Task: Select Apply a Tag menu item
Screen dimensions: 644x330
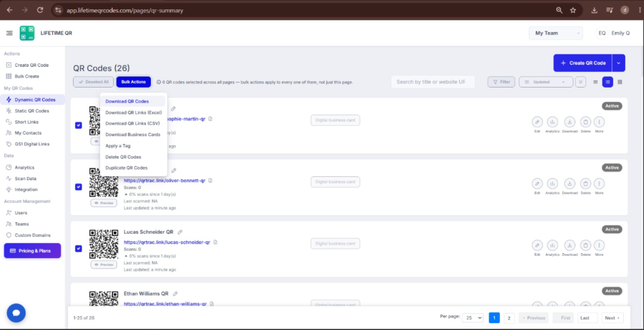Action: click(133, 145)
